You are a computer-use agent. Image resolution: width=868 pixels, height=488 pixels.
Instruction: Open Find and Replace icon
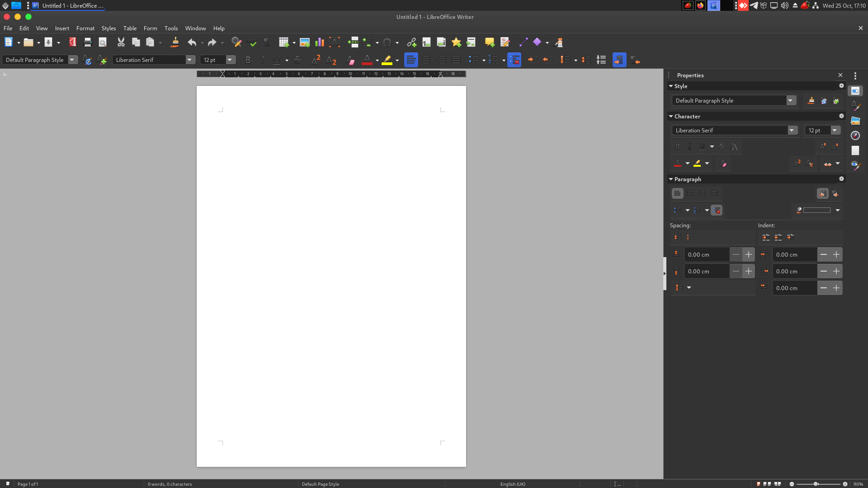tap(236, 42)
